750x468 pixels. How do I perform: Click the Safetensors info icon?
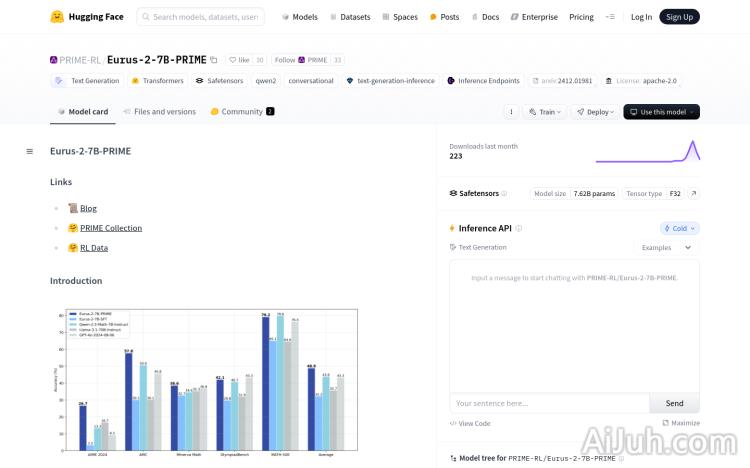coord(504,194)
